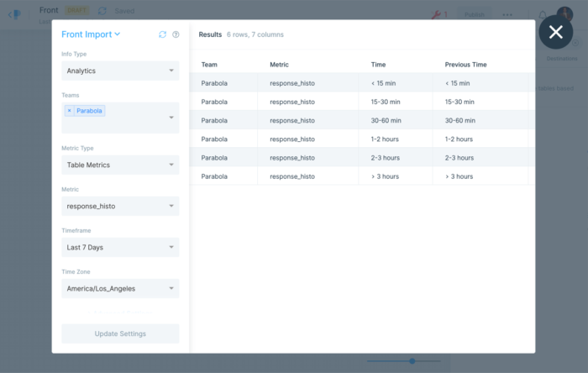Screen dimensions: 588x373
Task: Select the '< 15 min' Previous Time cell
Action: (x=480, y=83)
